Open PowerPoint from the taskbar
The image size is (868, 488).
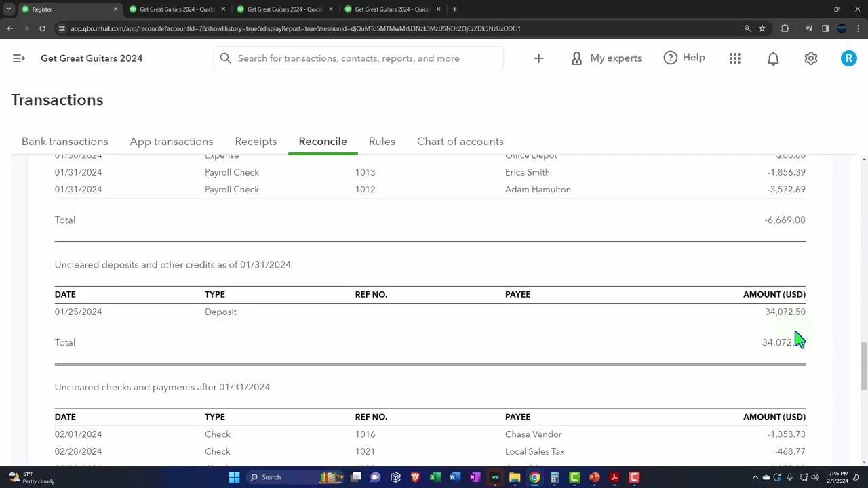click(594, 477)
